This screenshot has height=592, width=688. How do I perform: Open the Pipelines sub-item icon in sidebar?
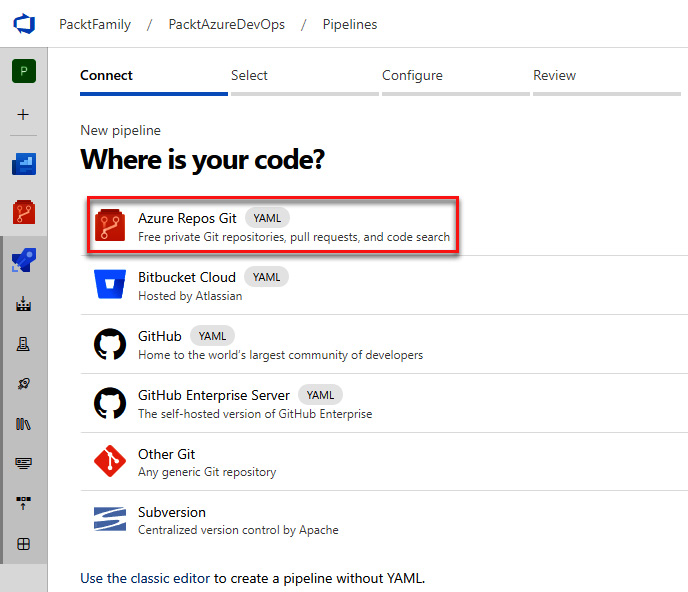23,304
